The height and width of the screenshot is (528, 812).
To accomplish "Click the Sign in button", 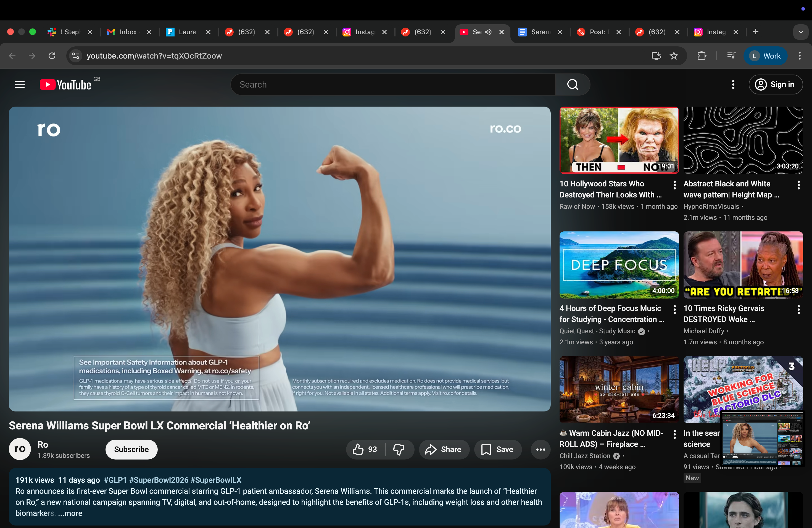I will coord(776,85).
